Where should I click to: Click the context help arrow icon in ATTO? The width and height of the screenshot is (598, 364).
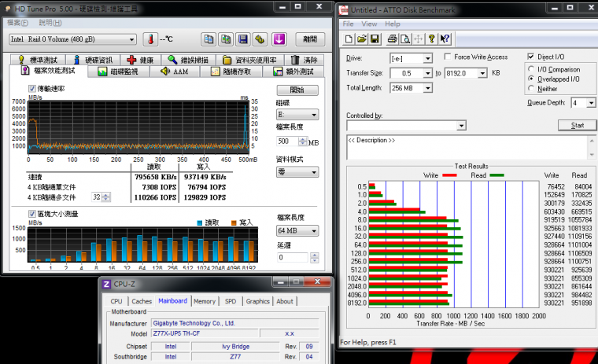point(445,39)
